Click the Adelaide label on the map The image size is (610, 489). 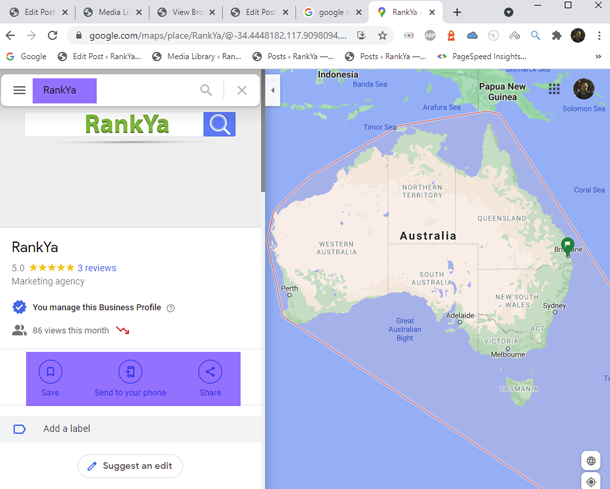(460, 315)
